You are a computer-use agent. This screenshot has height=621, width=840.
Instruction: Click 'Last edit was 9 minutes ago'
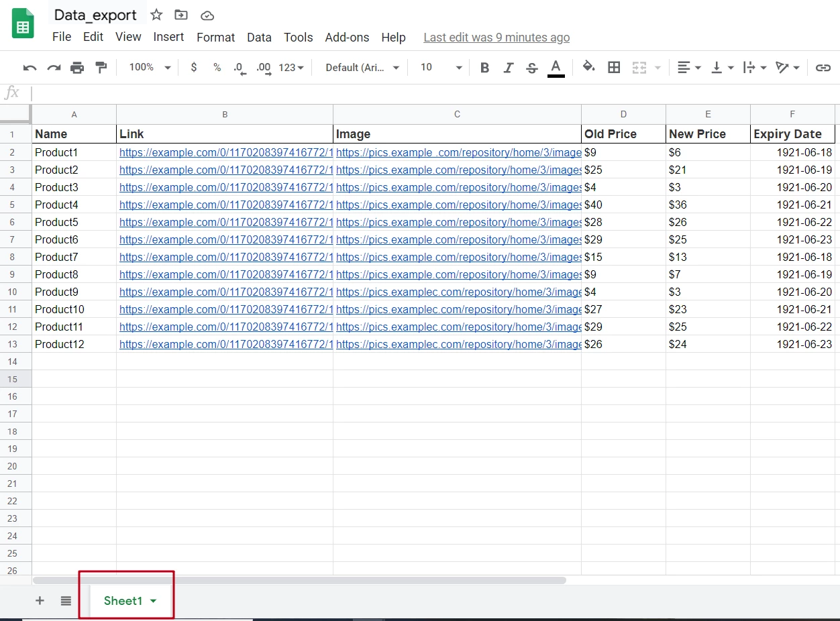coord(496,38)
